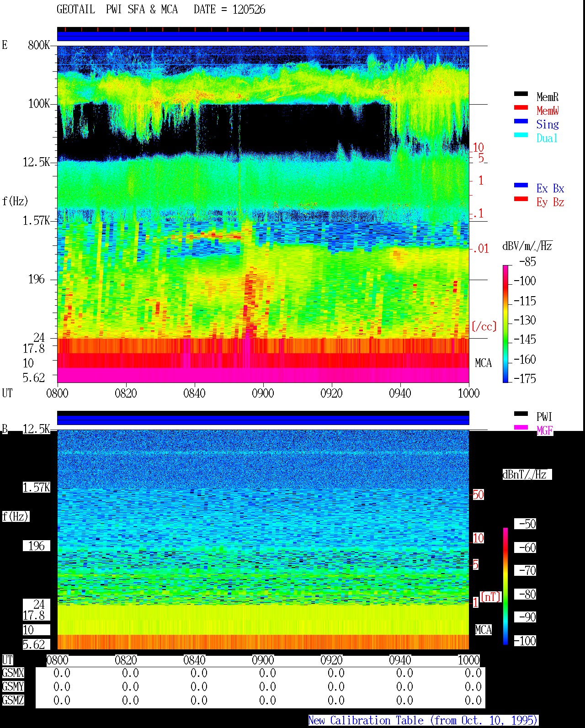The width and height of the screenshot is (585, 728).
Task: Click the blue Ex Bx legend swatch
Action: pyautogui.click(x=521, y=185)
